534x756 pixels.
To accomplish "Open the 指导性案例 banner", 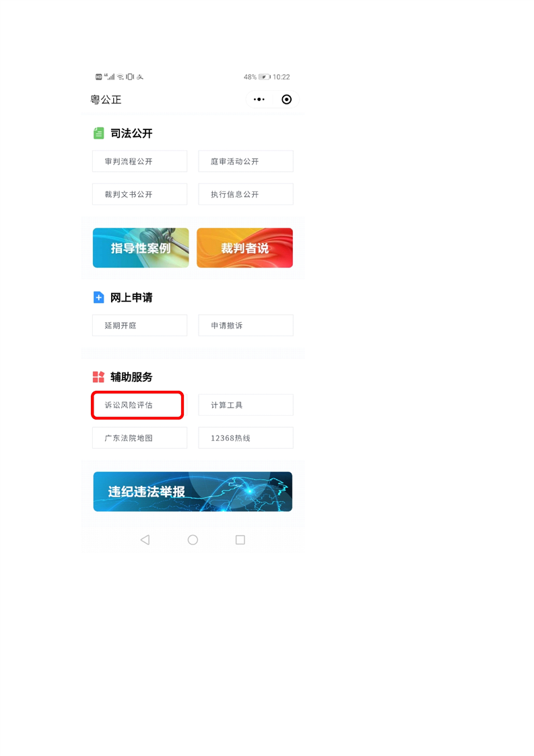I will pos(141,248).
